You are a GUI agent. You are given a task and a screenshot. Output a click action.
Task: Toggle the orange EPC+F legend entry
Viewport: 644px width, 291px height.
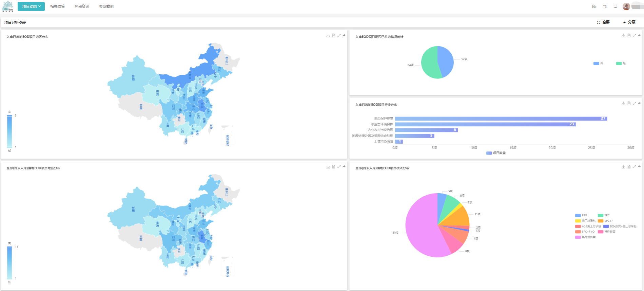point(605,221)
